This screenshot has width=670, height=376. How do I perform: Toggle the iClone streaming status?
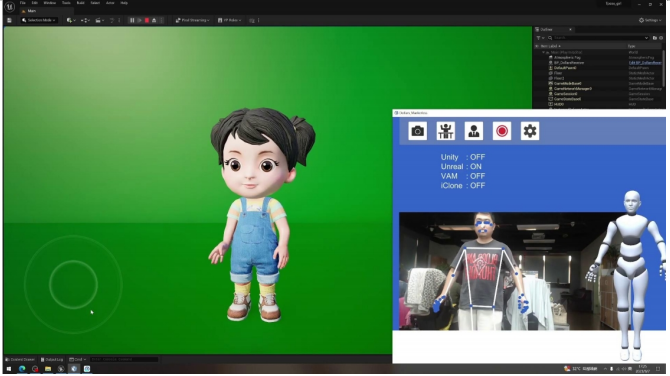point(463,185)
